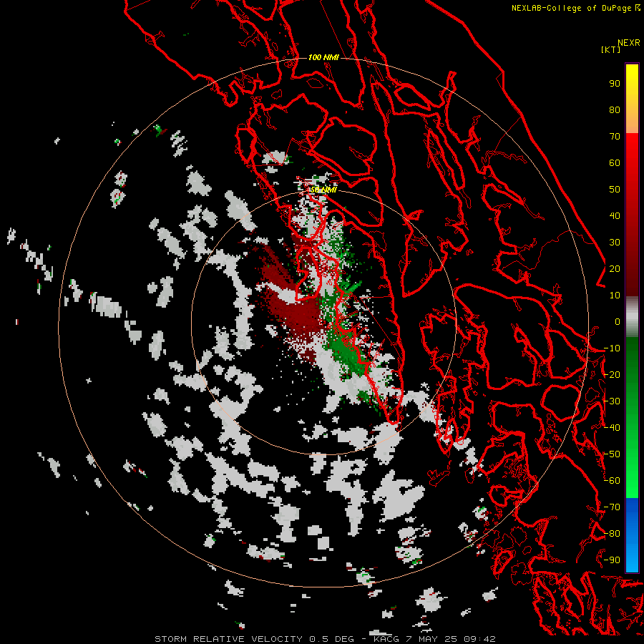This screenshot has height=644, width=644.
Task: Pick the green segment of the color bar
Action: [632, 418]
